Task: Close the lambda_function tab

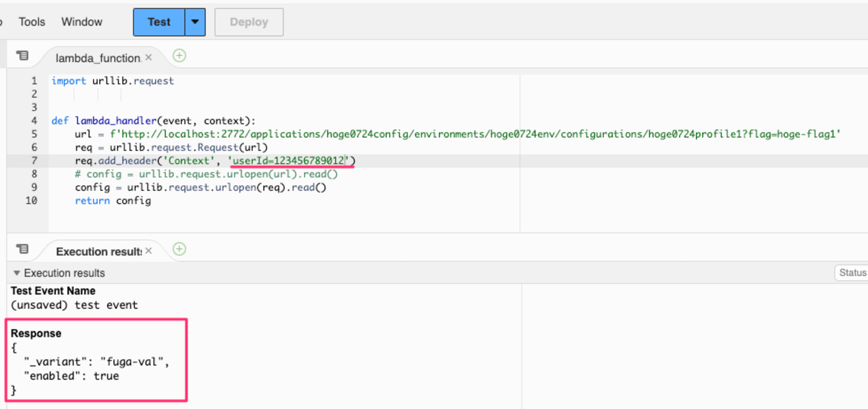Action: tap(148, 57)
